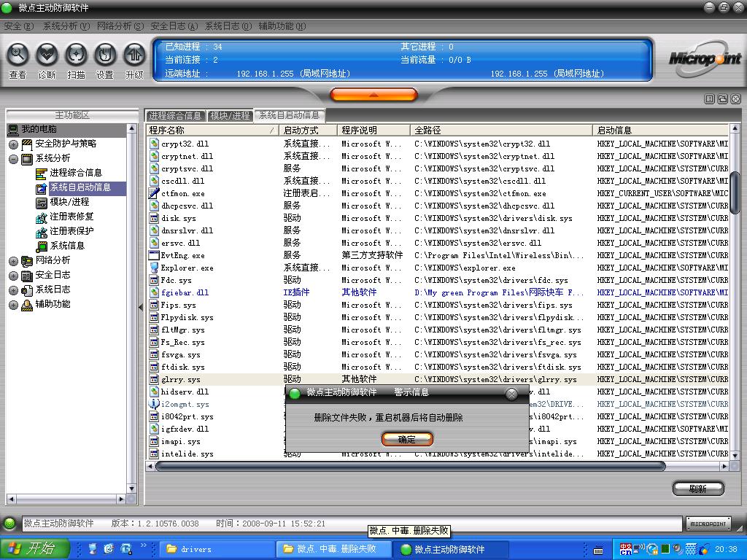Screen dimensions: 747x560
Task: Click the 升级 upgrade toolbar icon
Action: (134, 55)
